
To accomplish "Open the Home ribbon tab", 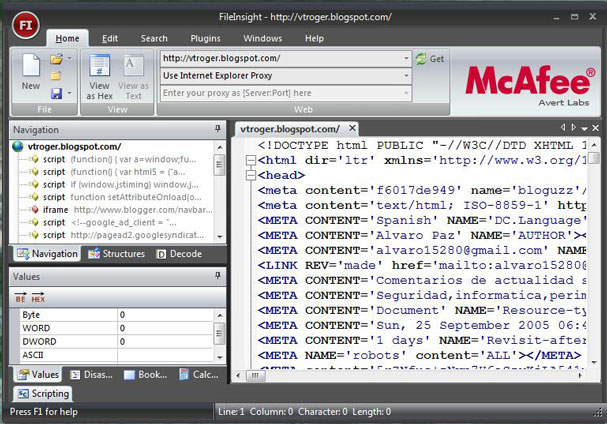I will click(67, 38).
